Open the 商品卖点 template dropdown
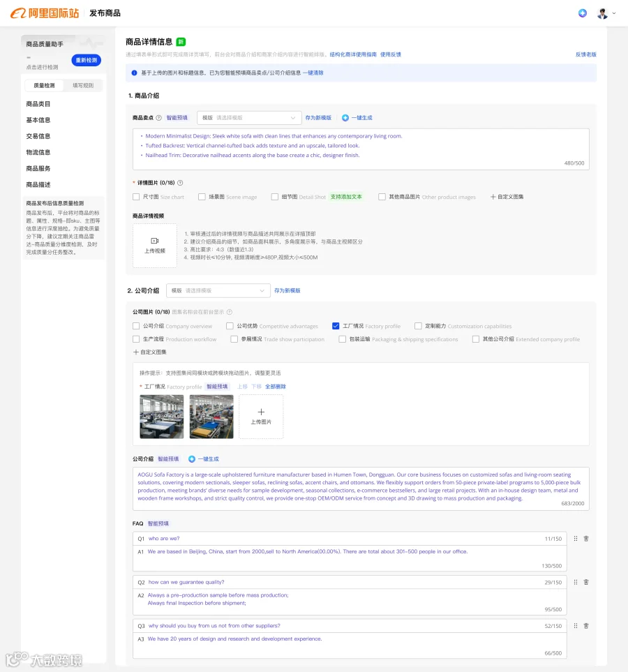This screenshot has width=628, height=672. (x=249, y=118)
